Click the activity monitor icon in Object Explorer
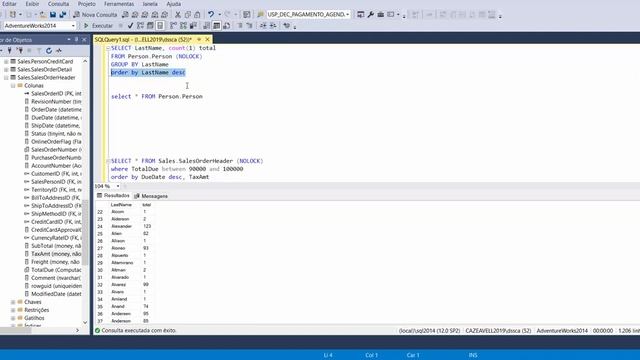 pos(59,51)
